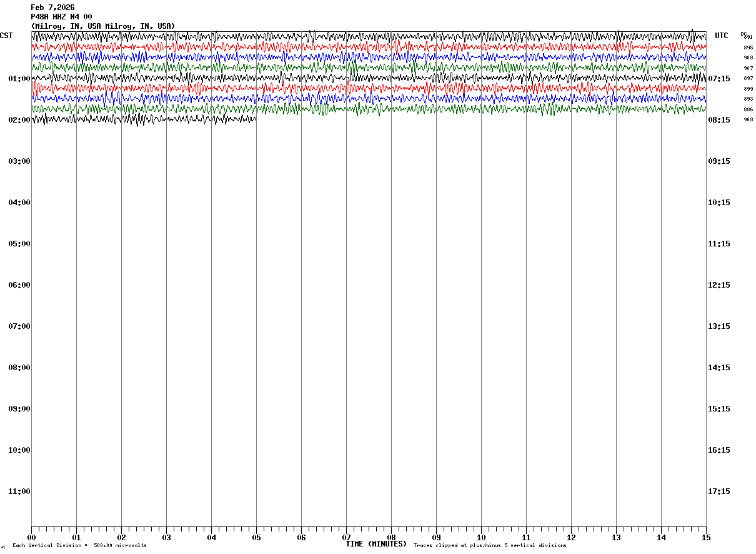The height and width of the screenshot is (554, 756).
Task: Click the "03:00" CST hour label
Action: click(x=19, y=161)
